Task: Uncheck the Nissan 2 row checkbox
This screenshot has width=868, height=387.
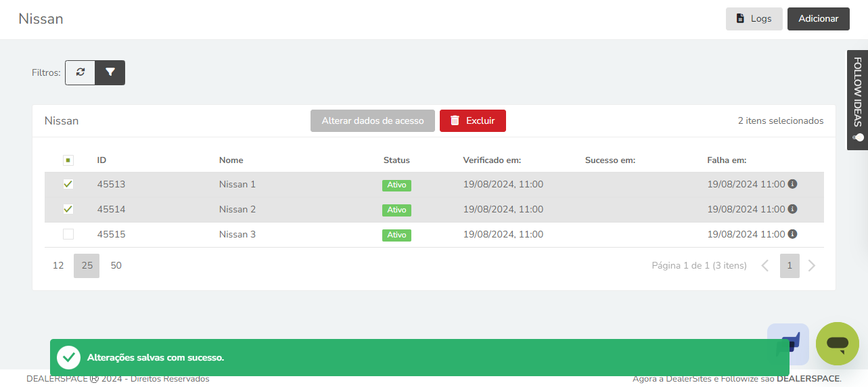Action: (x=68, y=209)
